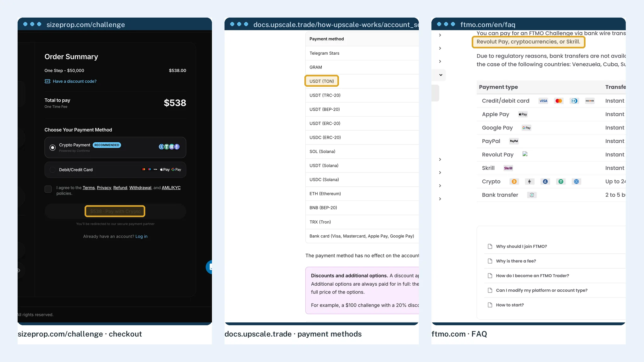Click the Diners Club logo in FTMO table
Screen dimensions: 644x362
[x=574, y=101]
